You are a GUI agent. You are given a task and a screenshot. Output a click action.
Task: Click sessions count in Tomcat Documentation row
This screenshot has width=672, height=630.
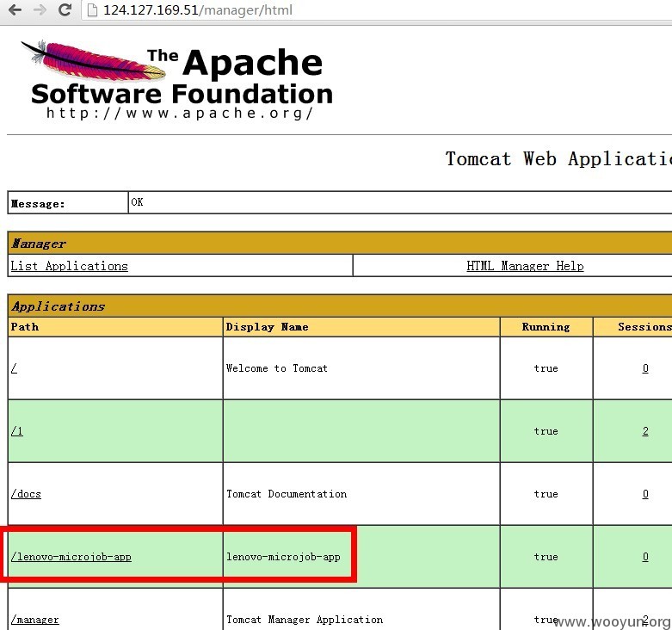(645, 494)
